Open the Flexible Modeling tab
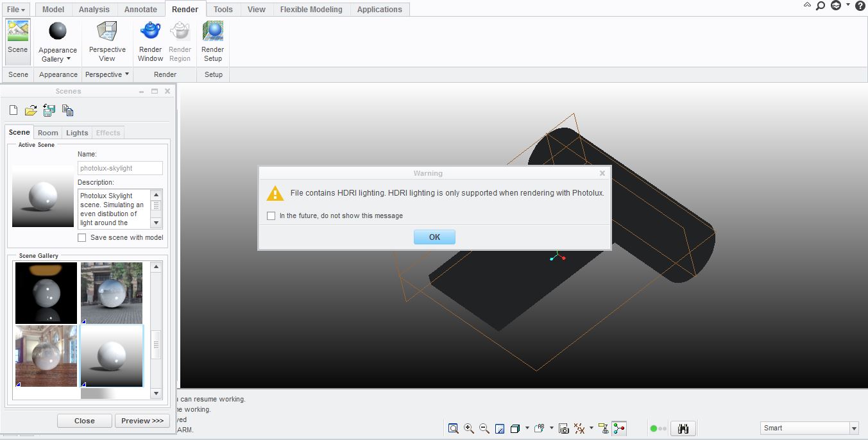 [311, 10]
